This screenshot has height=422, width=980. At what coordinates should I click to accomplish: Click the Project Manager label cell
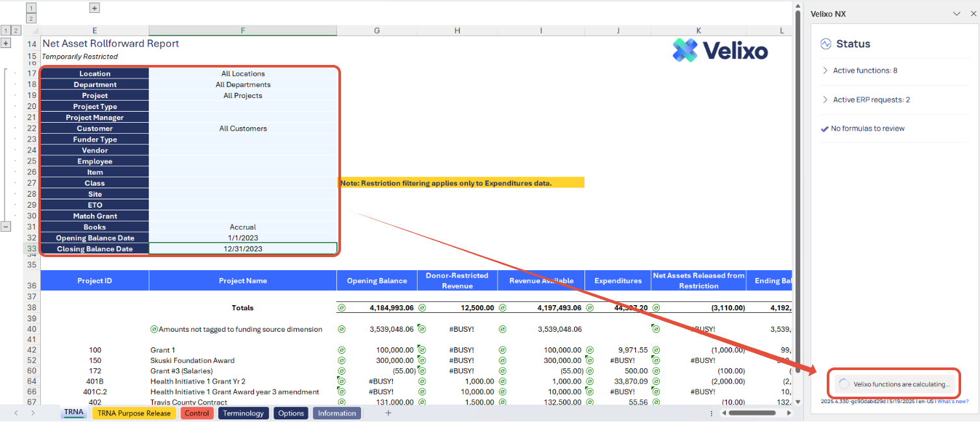tap(95, 118)
